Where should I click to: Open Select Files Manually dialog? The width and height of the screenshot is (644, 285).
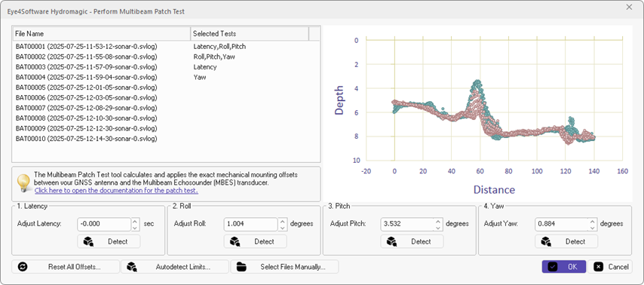point(284,266)
